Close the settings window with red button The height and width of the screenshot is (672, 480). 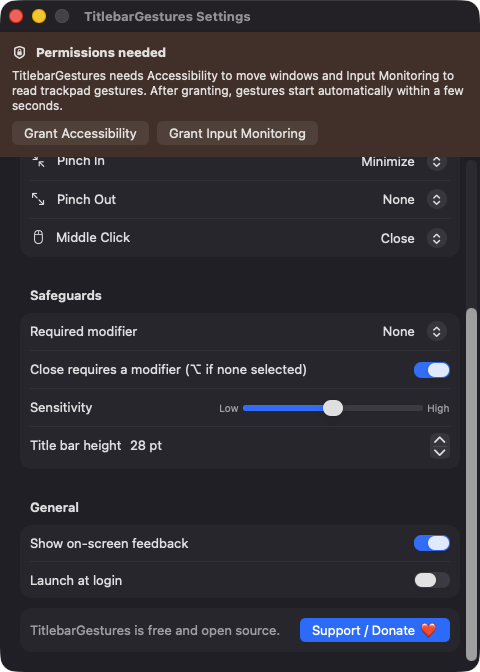click(16, 16)
